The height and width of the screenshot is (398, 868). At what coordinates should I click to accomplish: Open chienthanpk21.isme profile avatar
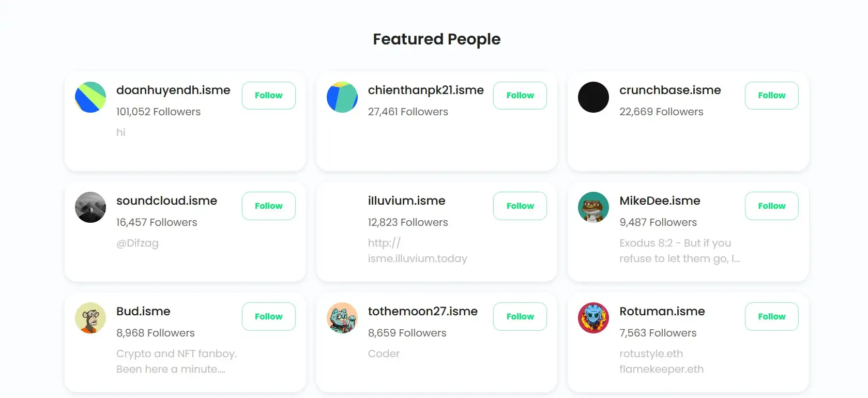[342, 97]
